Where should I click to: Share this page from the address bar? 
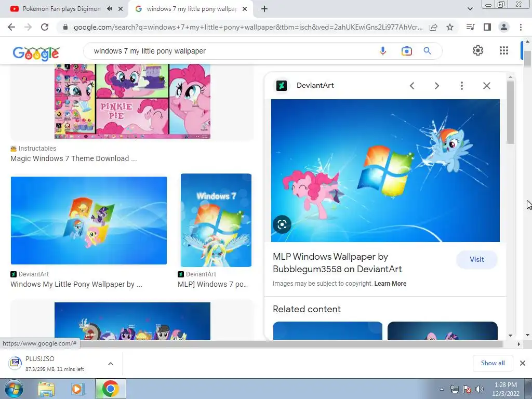433,27
